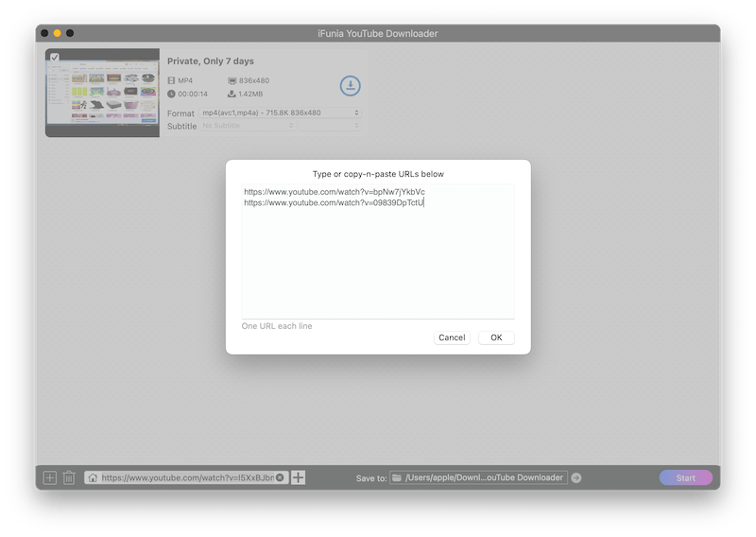Expand the No Subtitle dropdown
Viewport: 756px width, 537px height.
(249, 126)
